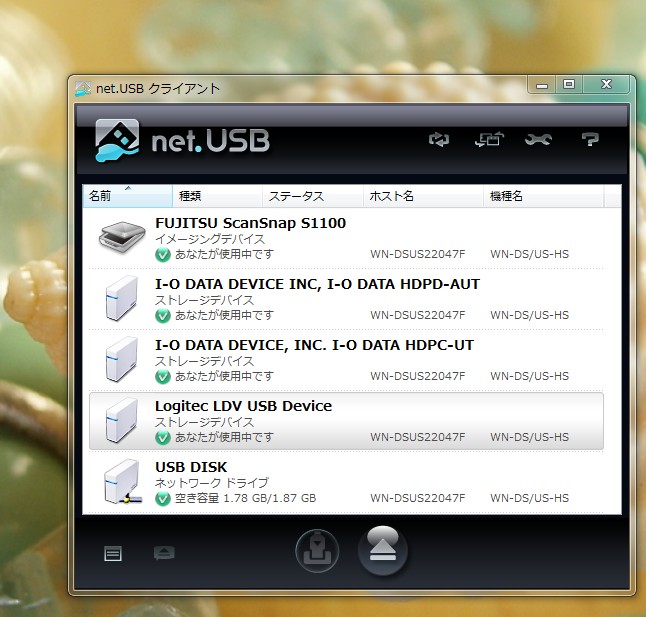Image resolution: width=646 pixels, height=617 pixels.
Task: Select 'Logitec LDV USB Device' title
Action: (243, 406)
